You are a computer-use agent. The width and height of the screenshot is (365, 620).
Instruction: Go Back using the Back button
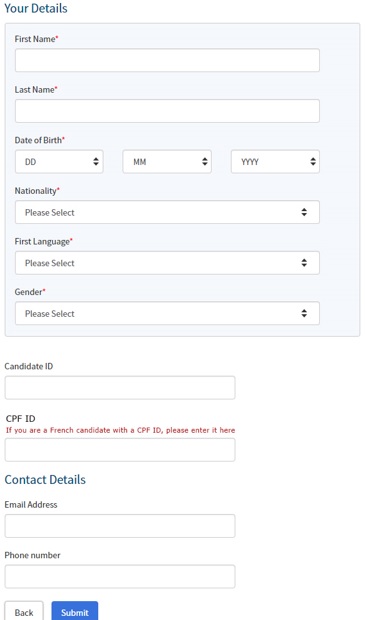(x=24, y=612)
